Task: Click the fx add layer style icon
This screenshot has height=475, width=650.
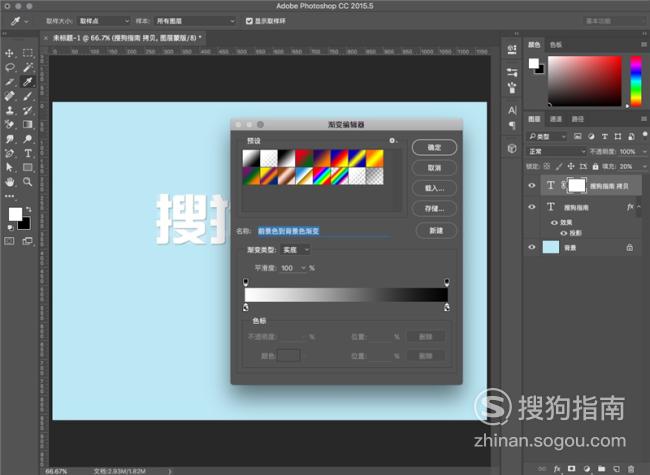Action: click(x=557, y=469)
